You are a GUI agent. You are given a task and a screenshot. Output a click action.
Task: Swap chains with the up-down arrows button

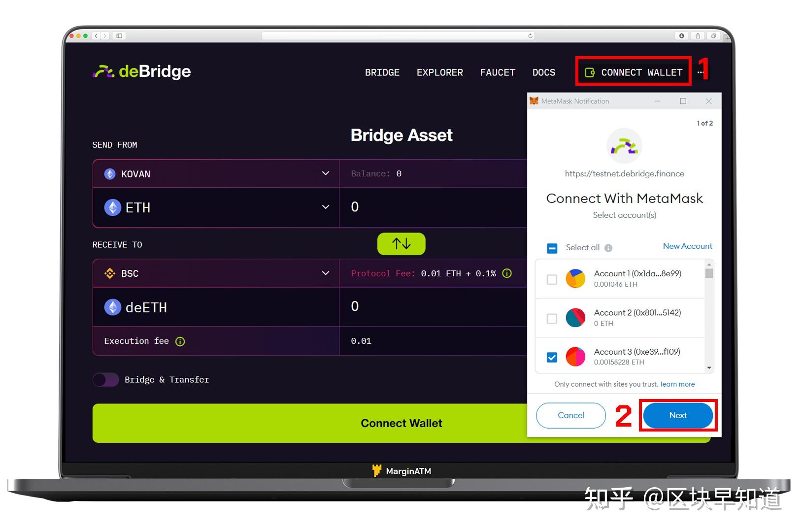pyautogui.click(x=401, y=244)
